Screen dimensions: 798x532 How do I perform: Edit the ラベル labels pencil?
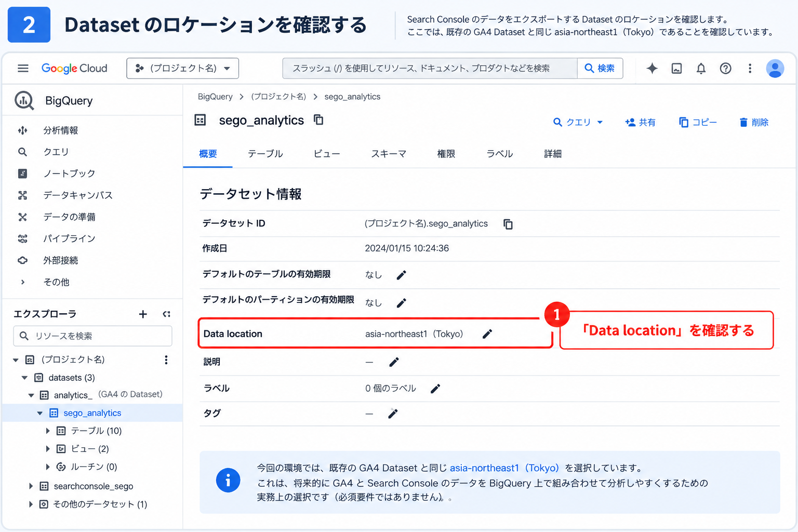tap(435, 388)
